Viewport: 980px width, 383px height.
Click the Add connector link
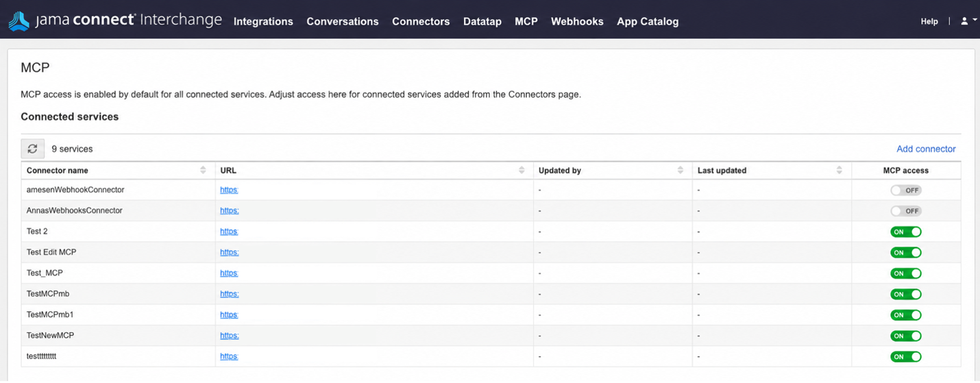pyautogui.click(x=926, y=149)
